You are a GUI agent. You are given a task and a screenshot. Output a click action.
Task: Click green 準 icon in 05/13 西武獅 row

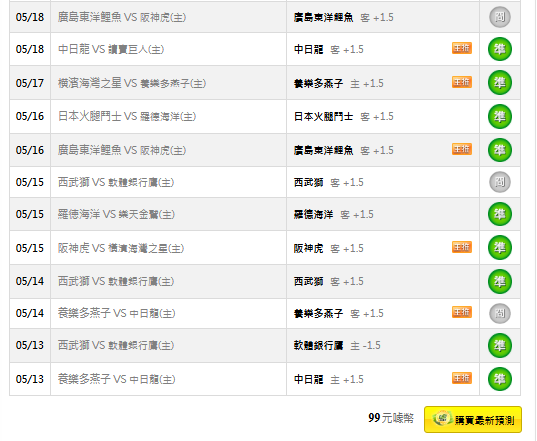500,345
